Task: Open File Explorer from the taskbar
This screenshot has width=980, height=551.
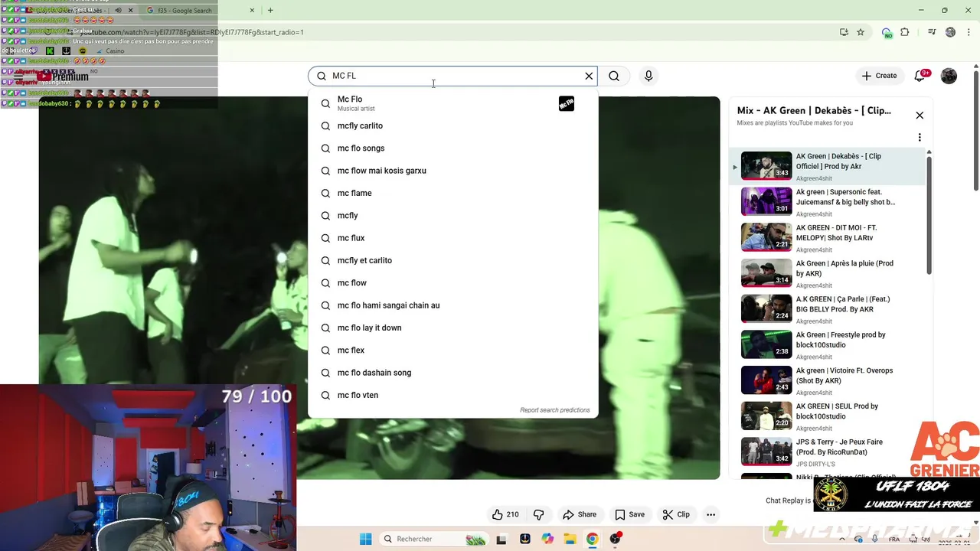Action: click(x=570, y=539)
